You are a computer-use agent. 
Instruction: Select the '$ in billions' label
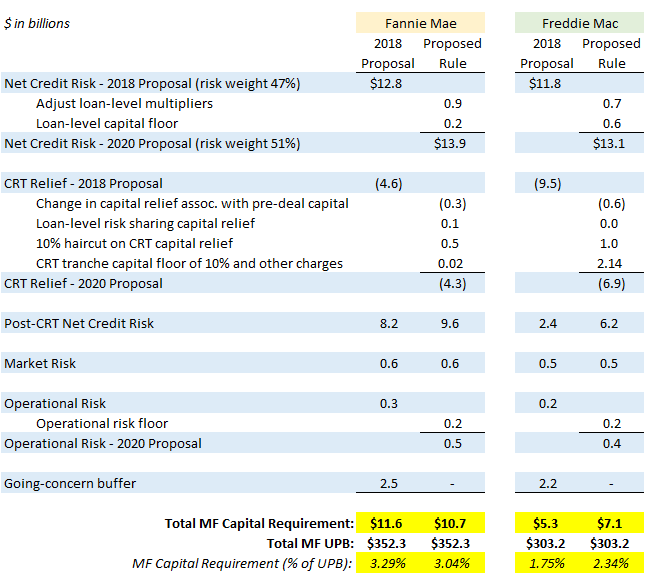pyautogui.click(x=38, y=23)
